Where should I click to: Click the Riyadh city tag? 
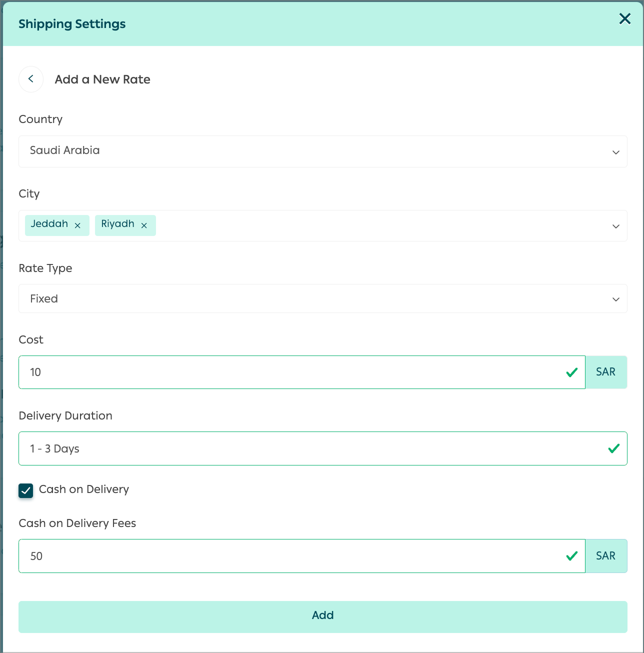click(x=118, y=224)
